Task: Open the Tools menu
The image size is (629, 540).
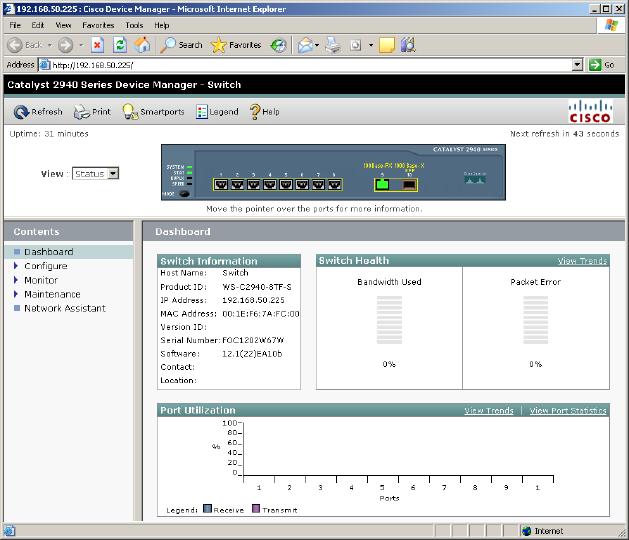Action: 134,25
